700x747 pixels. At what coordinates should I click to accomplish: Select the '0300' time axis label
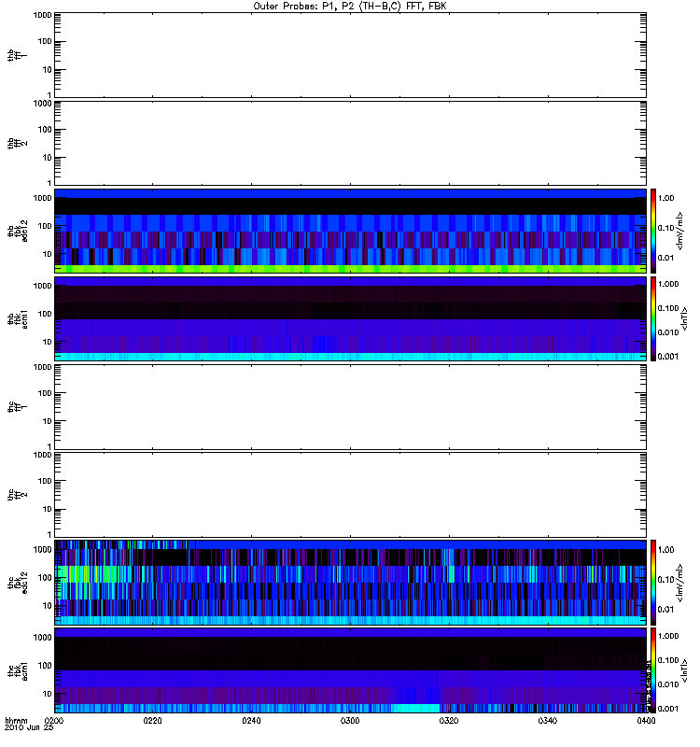click(x=350, y=720)
